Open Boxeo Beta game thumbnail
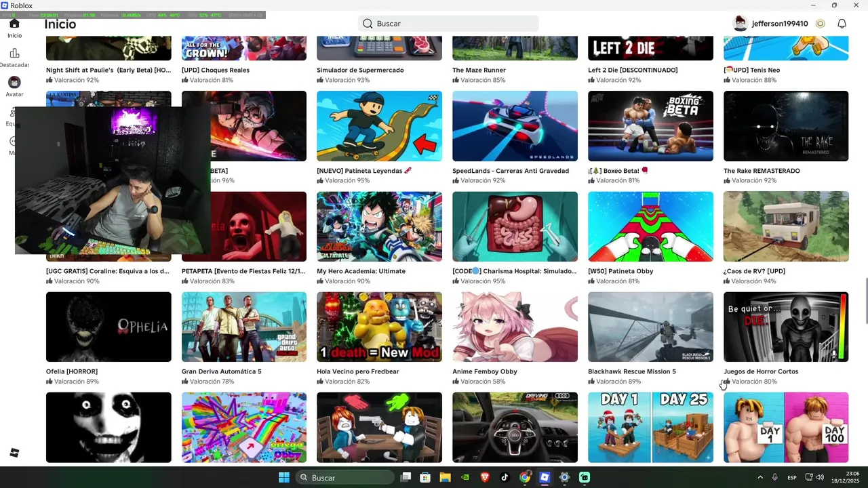The height and width of the screenshot is (488, 868). [x=650, y=126]
